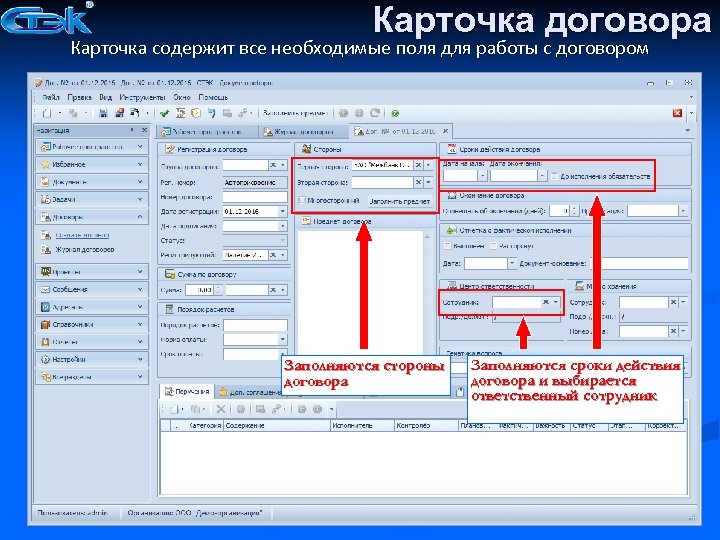The height and width of the screenshot is (540, 720).
Task: Click the Настройки gear icon in sidebar
Action: click(x=45, y=360)
